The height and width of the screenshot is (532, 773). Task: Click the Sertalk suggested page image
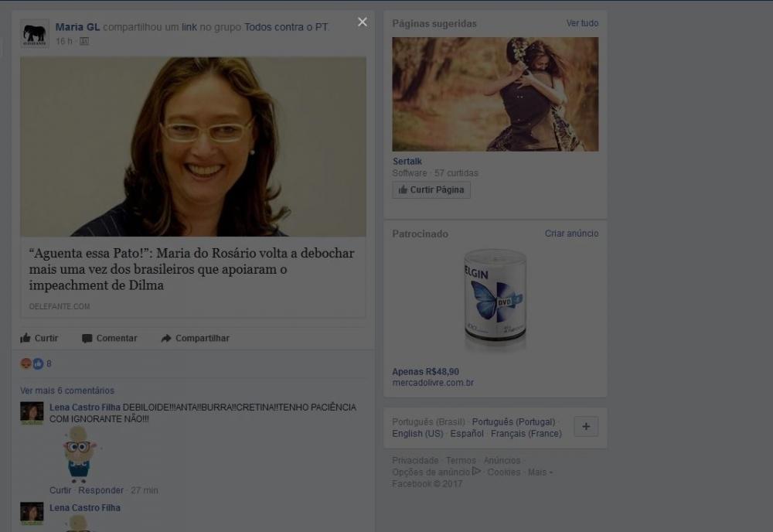(495, 94)
